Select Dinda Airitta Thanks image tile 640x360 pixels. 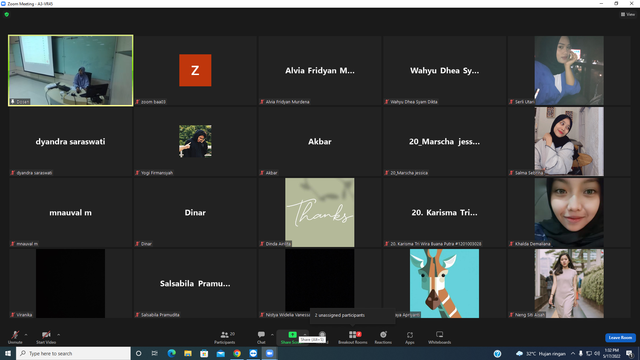[320, 212]
